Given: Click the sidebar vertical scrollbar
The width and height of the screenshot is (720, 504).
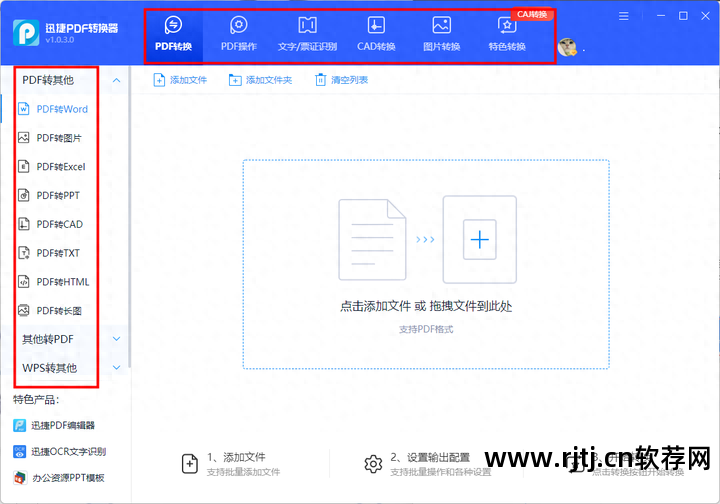Looking at the screenshot, I should 129,216.
